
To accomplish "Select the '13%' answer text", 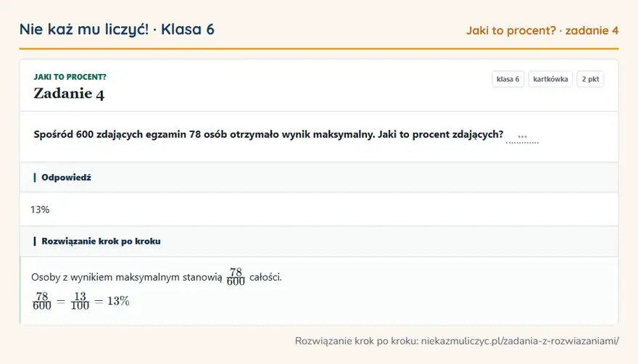I will (x=40, y=210).
